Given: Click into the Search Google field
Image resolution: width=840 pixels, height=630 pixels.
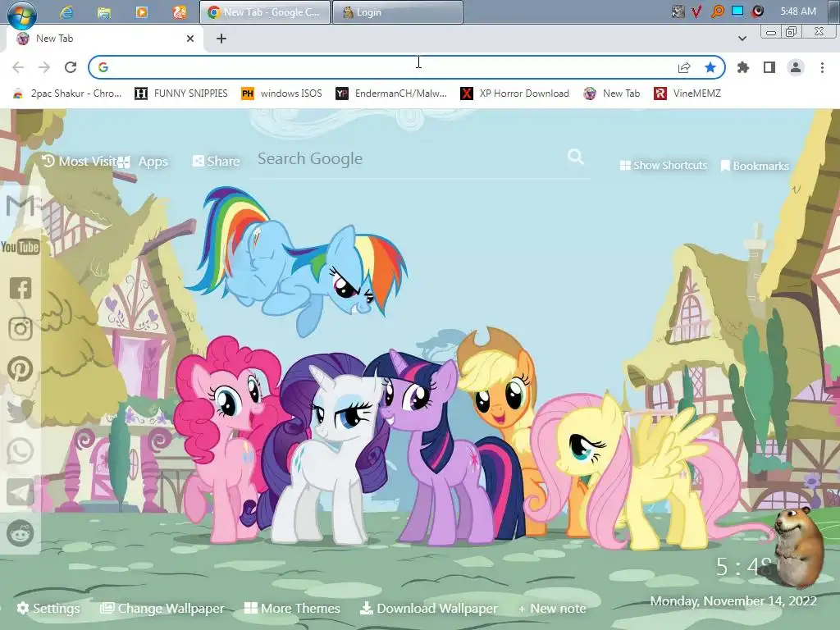Looking at the screenshot, I should (x=410, y=159).
